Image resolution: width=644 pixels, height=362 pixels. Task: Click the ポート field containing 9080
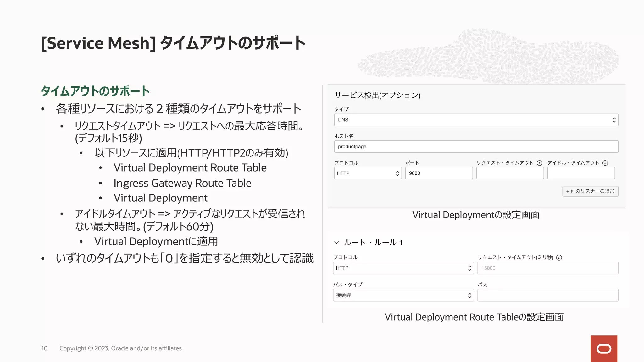[x=439, y=173]
